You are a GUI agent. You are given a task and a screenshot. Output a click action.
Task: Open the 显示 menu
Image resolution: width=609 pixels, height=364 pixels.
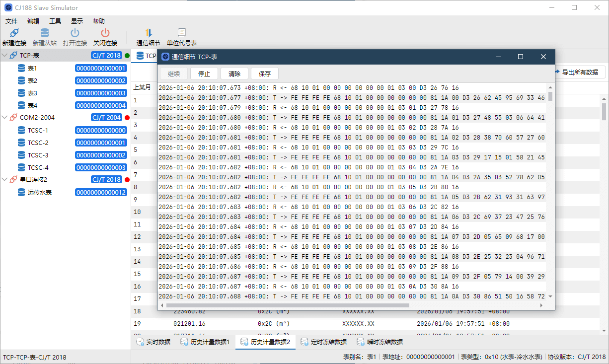[77, 21]
